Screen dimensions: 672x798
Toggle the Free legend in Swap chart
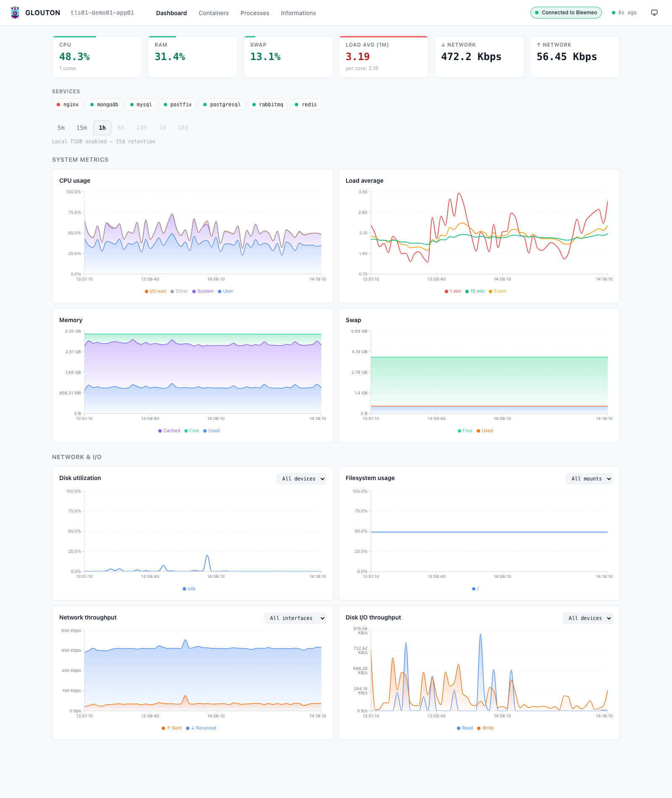(x=465, y=431)
